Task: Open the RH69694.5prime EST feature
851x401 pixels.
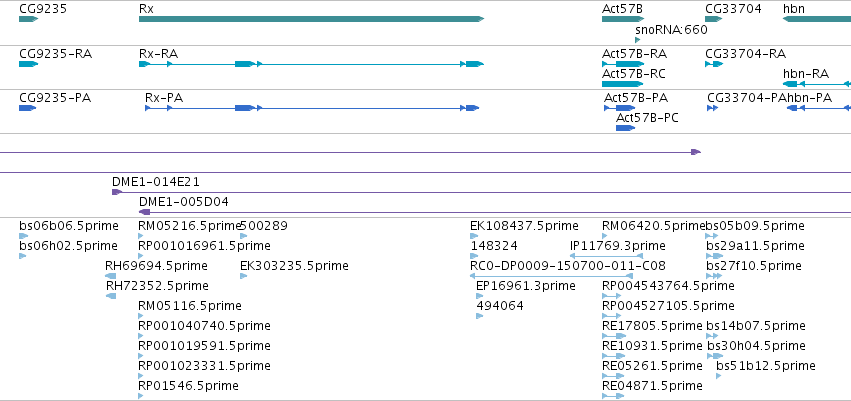Action: coord(111,276)
